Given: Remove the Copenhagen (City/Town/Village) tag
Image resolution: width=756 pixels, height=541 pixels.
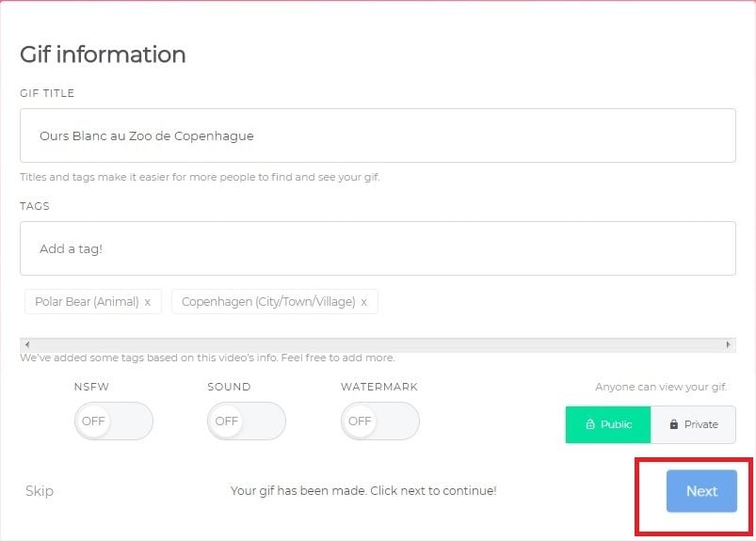Looking at the screenshot, I should pos(364,302).
